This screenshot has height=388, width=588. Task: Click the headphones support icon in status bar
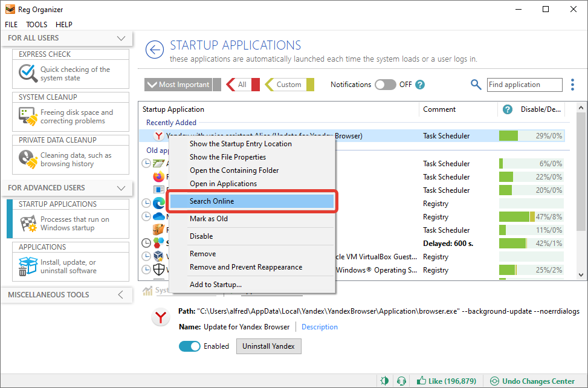point(401,381)
